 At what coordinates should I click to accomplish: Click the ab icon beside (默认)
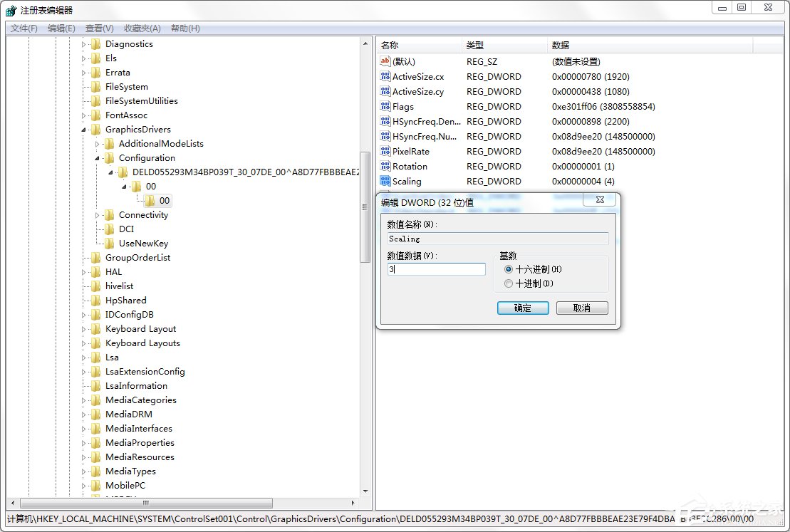click(385, 61)
